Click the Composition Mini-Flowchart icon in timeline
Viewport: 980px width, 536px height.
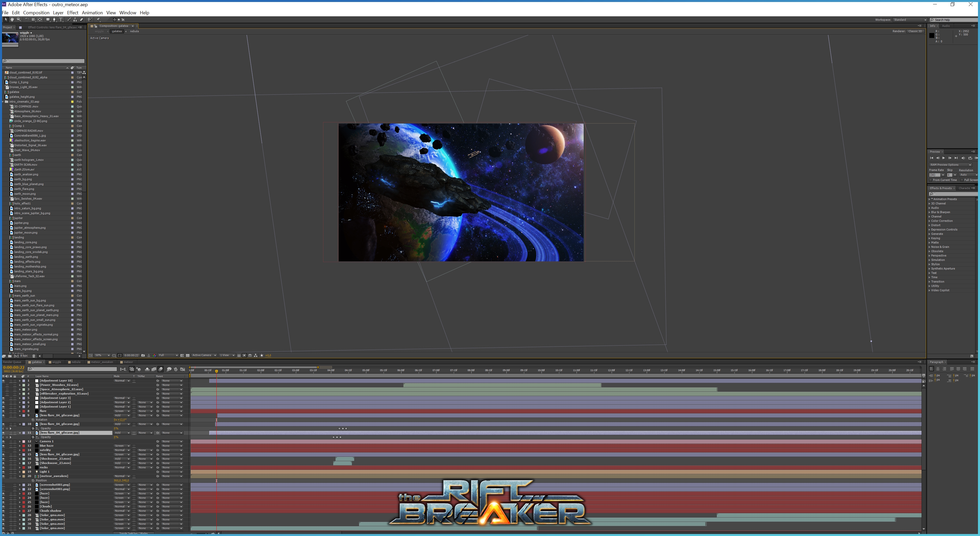pyautogui.click(x=123, y=369)
